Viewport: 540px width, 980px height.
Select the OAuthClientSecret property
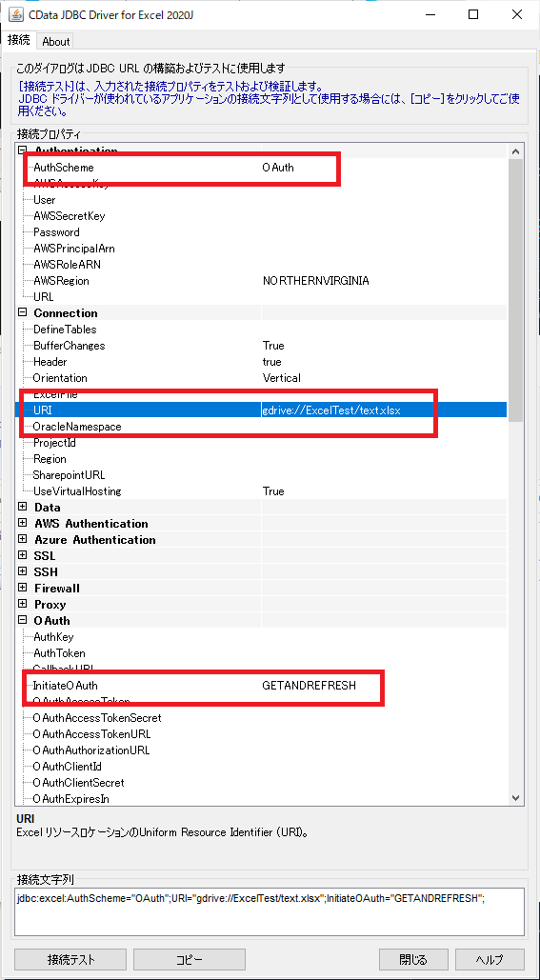[x=261, y=783]
